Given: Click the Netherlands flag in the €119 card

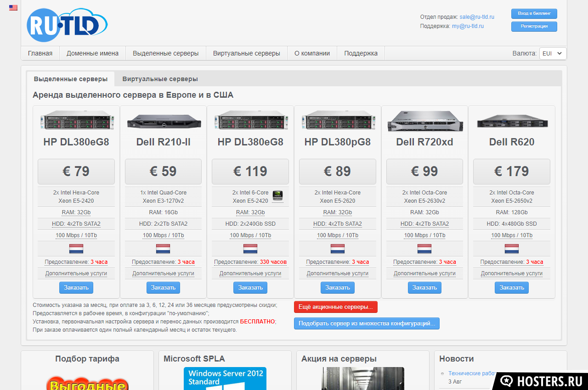Looking at the screenshot, I should 250,249.
